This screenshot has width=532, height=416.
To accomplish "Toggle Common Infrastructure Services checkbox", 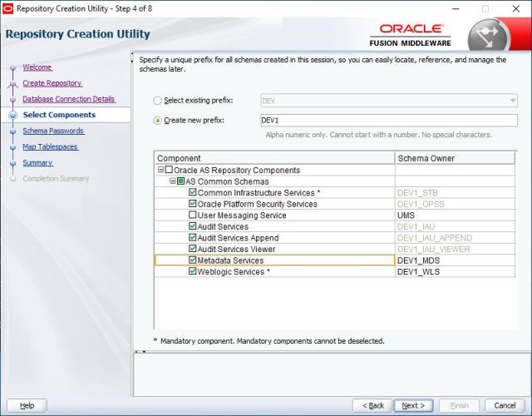I will [192, 192].
